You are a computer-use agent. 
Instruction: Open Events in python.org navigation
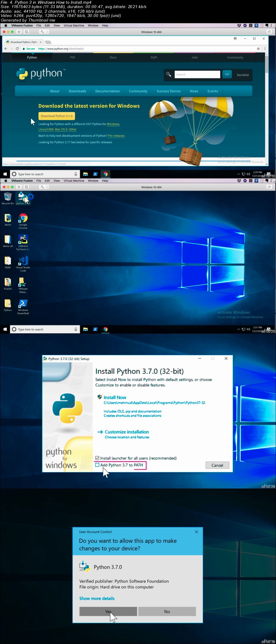point(213,91)
